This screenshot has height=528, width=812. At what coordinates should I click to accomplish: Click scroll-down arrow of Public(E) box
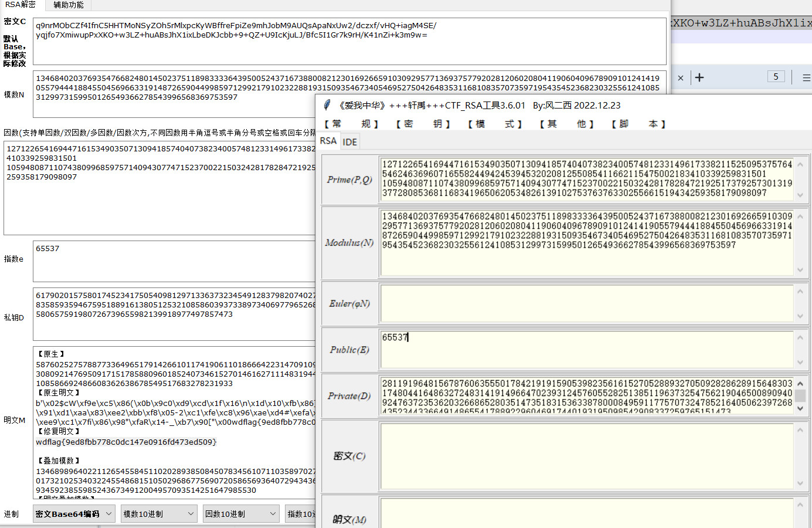click(800, 363)
